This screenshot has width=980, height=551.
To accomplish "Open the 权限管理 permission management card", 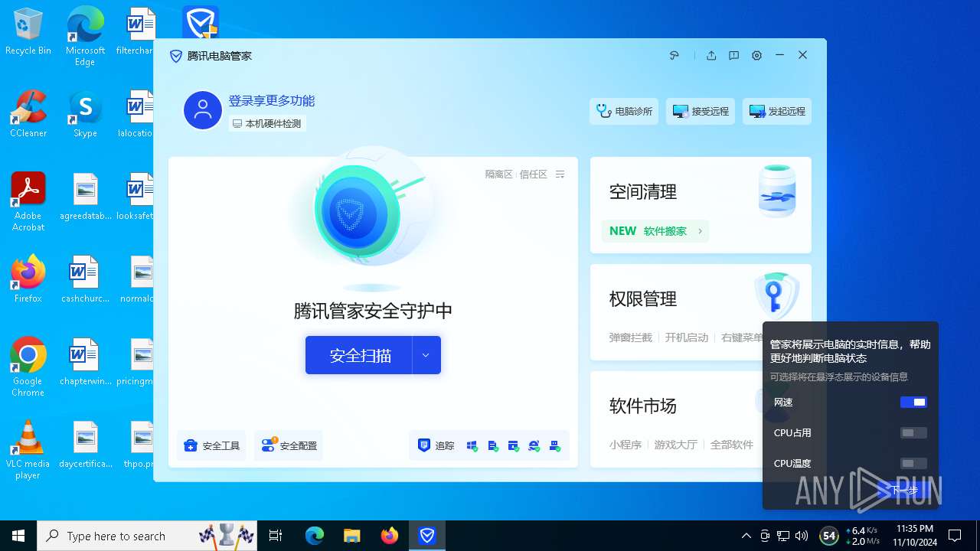I will tap(701, 312).
